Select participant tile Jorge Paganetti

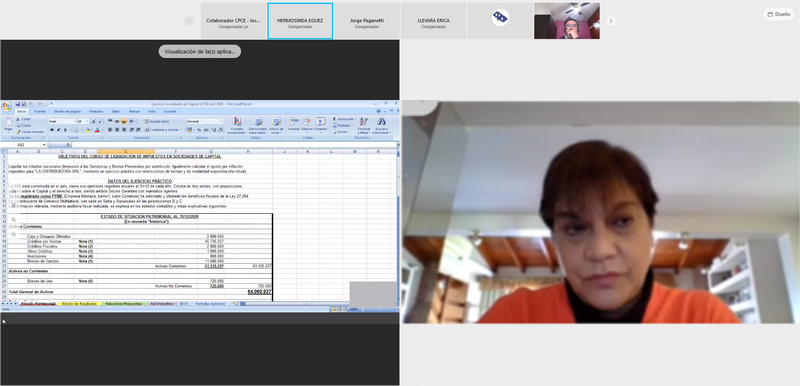[367, 21]
